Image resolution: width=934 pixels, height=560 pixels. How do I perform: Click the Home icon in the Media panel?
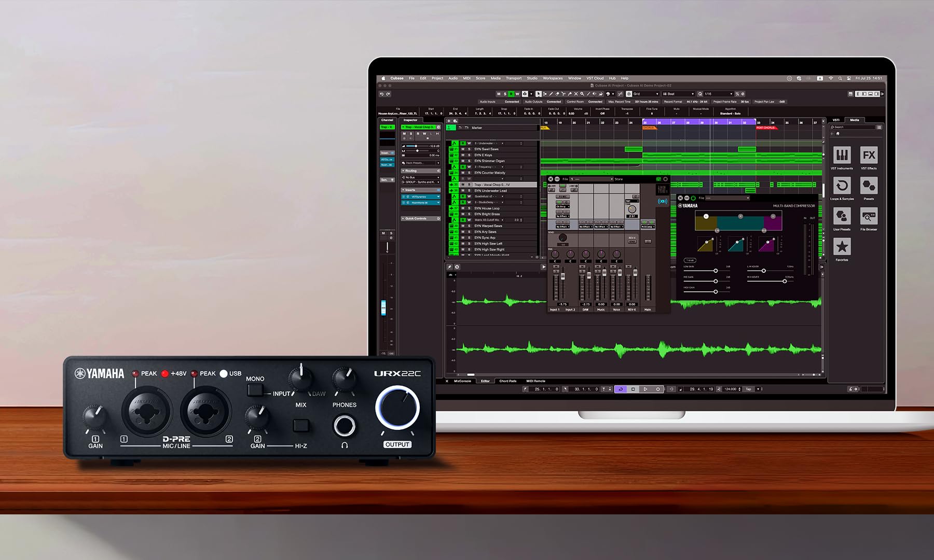tap(837, 133)
